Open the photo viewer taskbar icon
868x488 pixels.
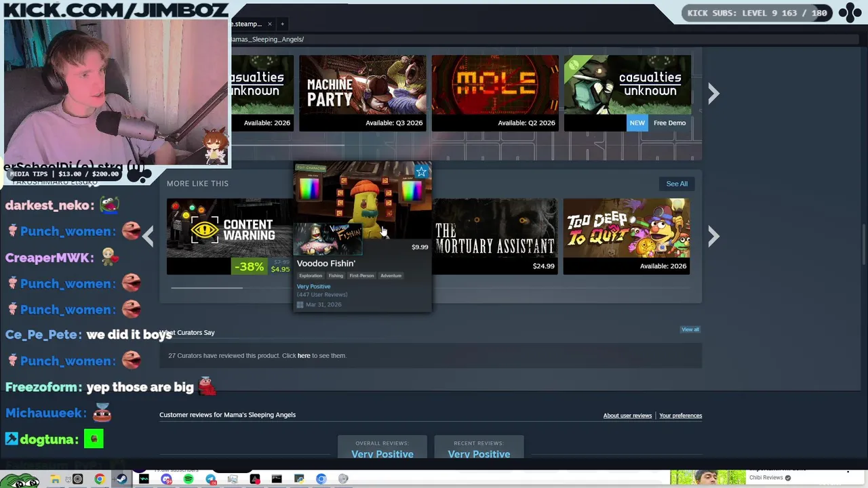[233, 479]
